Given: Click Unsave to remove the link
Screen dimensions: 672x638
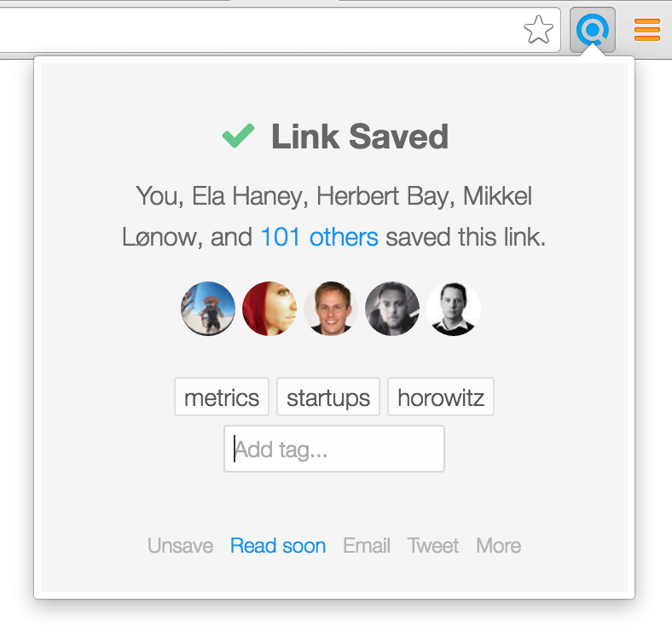Looking at the screenshot, I should pyautogui.click(x=180, y=546).
